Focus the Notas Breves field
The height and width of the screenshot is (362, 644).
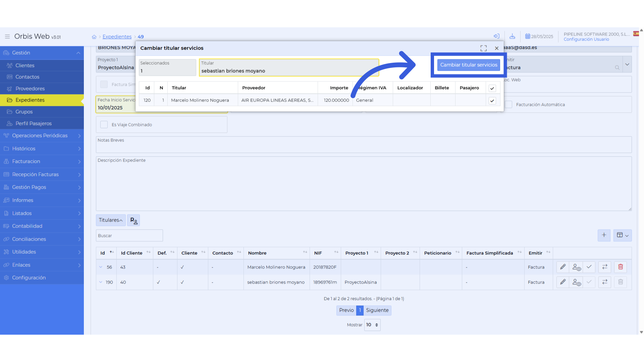364,145
